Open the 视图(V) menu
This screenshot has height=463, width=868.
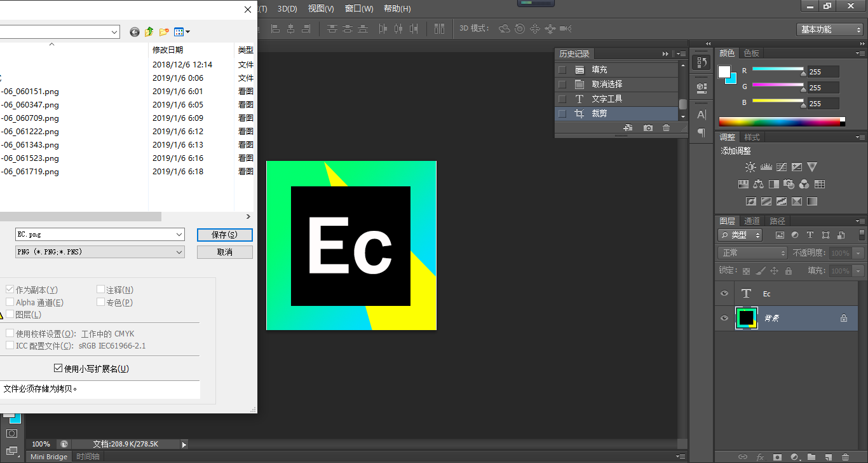pos(321,8)
